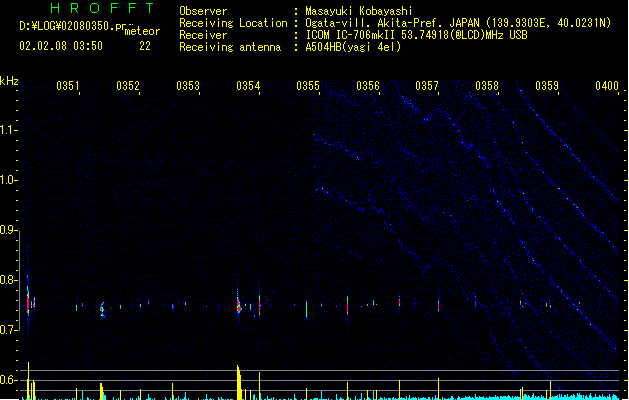Image resolution: width=629 pixels, height=400 pixels.
Task: Click the 0352 time marker
Action: click(128, 85)
